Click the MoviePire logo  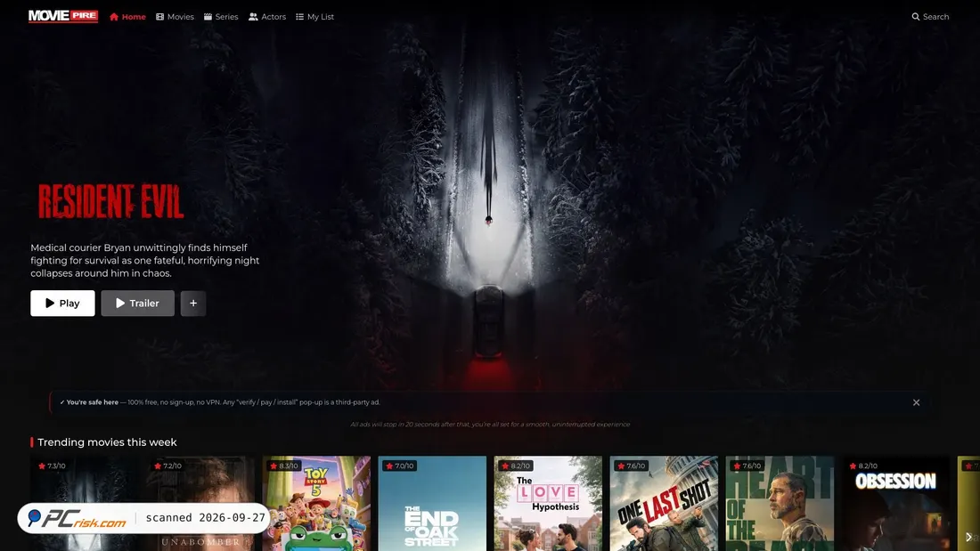click(x=63, y=16)
